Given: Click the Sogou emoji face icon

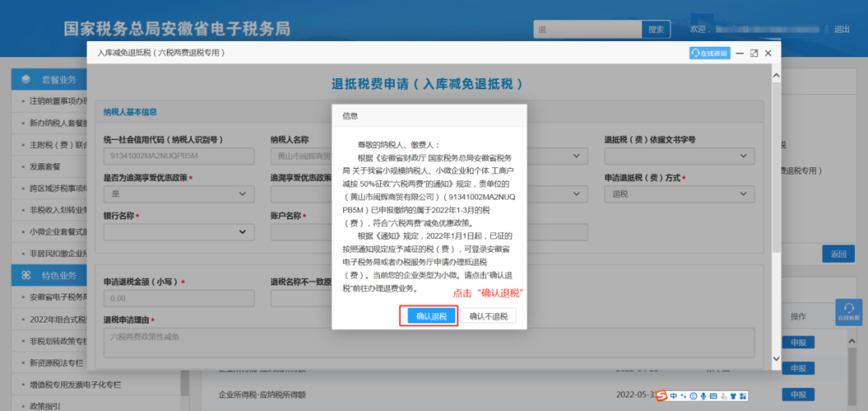Looking at the screenshot, I should tap(693, 396).
